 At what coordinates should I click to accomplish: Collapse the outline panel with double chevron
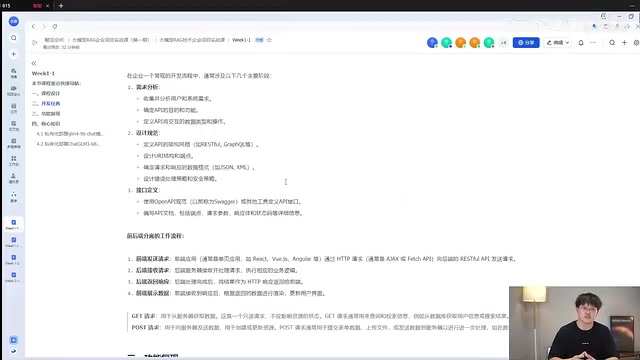tap(34, 63)
